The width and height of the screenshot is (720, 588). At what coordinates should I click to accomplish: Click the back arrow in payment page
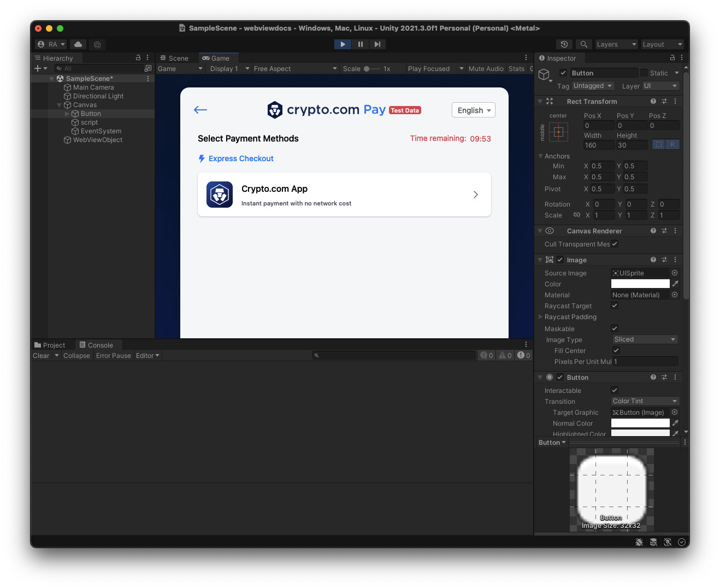pos(200,110)
